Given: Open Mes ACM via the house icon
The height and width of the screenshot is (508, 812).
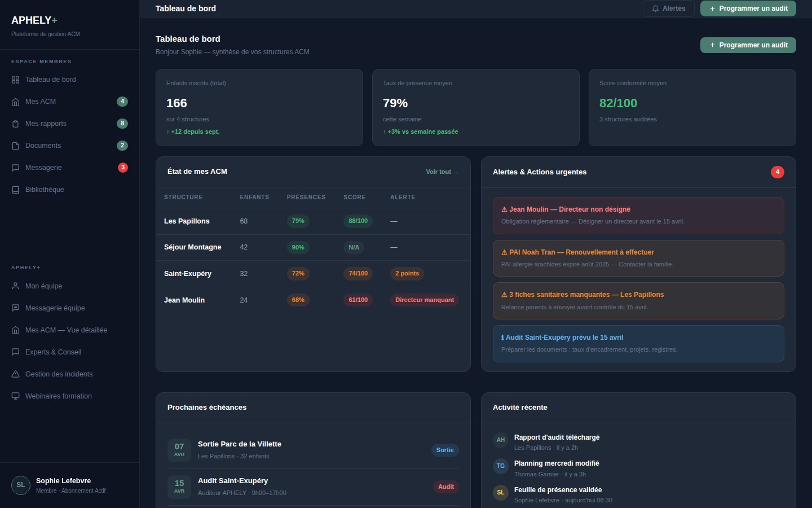Looking at the screenshot, I should click(x=15, y=102).
